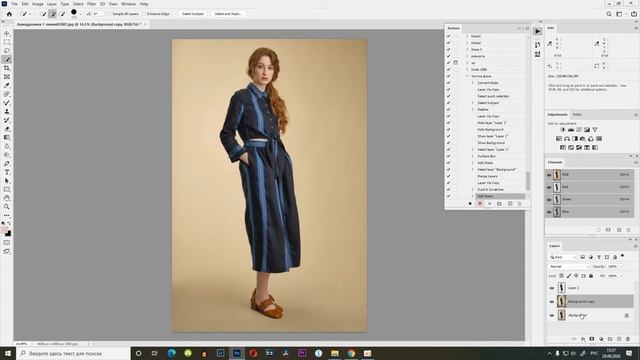Image resolution: width=640 pixels, height=360 pixels.
Task: Toggle Sample All Layers checkbox
Action: 109,14
